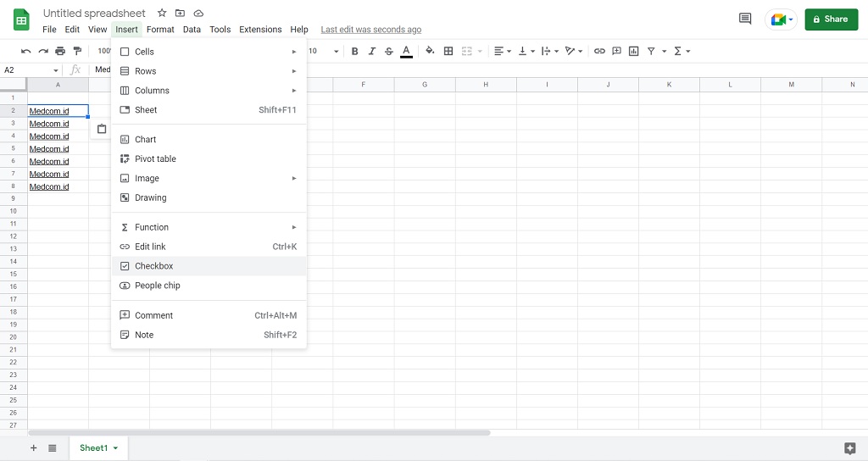Click the paste options clipboard icon
Image resolution: width=868 pixels, height=461 pixels.
pyautogui.click(x=102, y=129)
